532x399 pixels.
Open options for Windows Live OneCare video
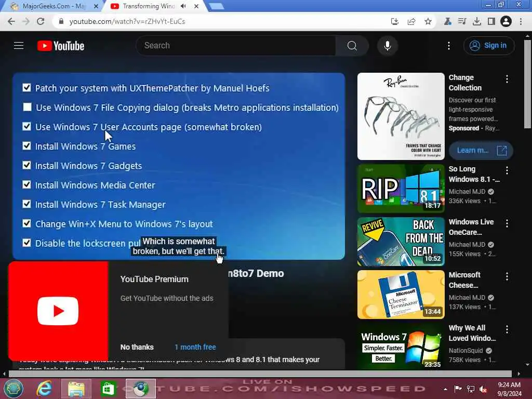(507, 223)
